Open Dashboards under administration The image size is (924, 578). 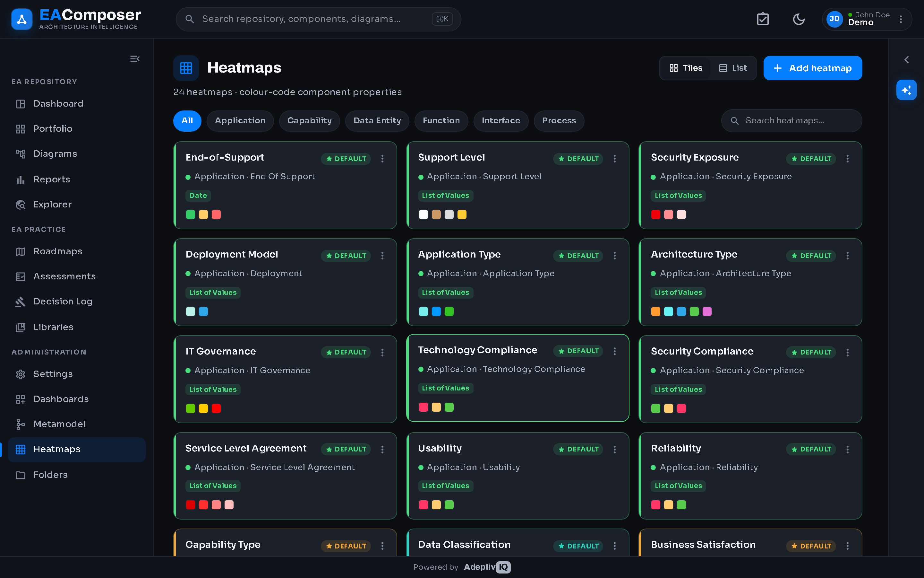tap(76, 399)
